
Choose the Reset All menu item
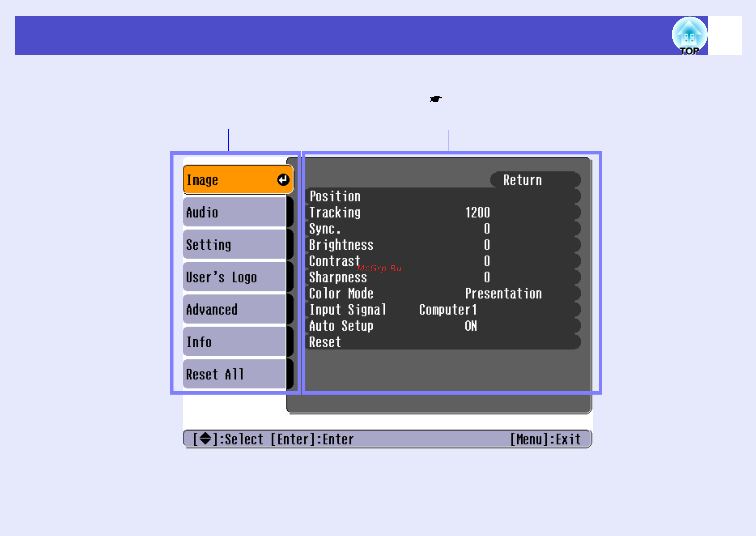pyautogui.click(x=235, y=374)
